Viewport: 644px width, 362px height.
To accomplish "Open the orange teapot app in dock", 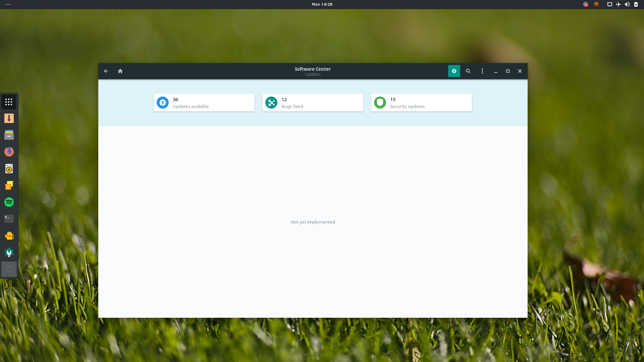I will coord(9,236).
